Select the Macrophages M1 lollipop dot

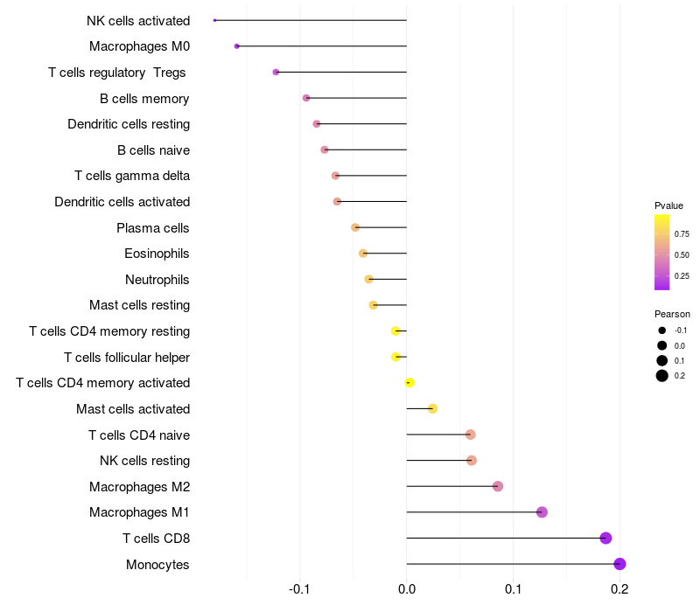pyautogui.click(x=542, y=512)
